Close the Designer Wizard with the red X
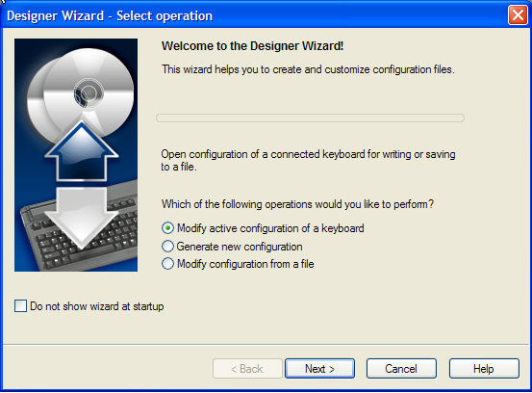The width and height of the screenshot is (532, 393). tap(518, 15)
